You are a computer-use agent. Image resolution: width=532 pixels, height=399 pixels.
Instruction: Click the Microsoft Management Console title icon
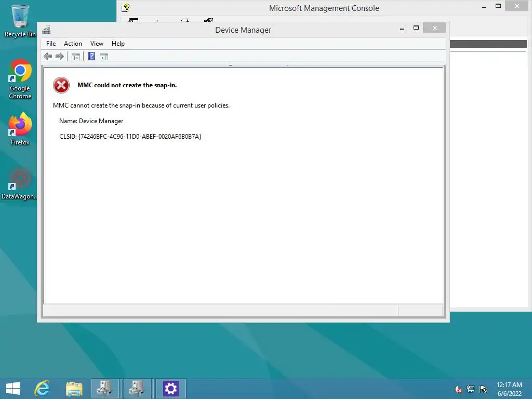(x=126, y=7)
